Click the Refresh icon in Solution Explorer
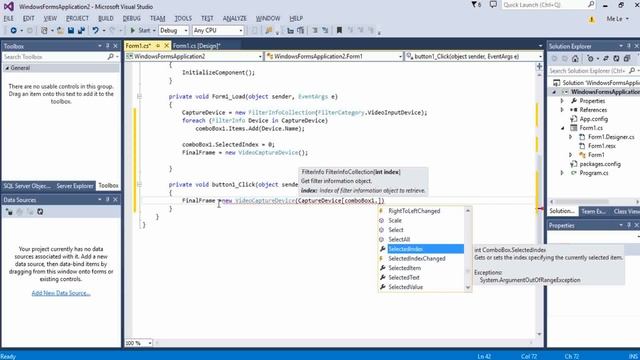Image resolution: width=640 pixels, height=360 pixels. click(616, 59)
